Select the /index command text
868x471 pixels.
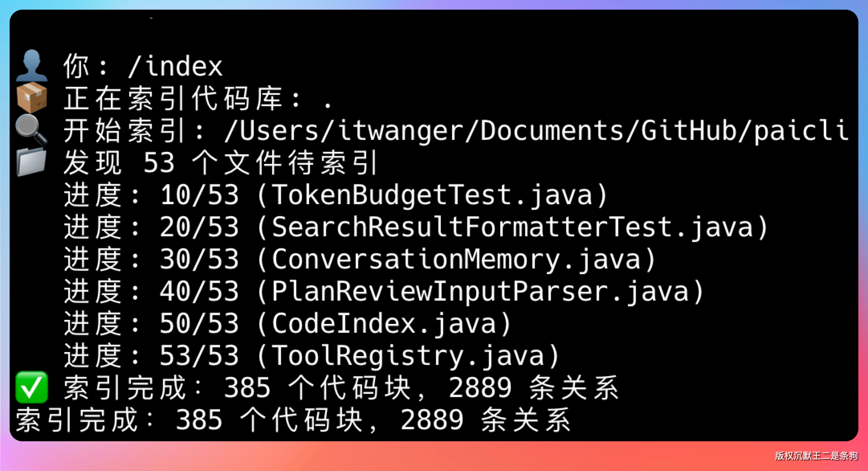(175, 66)
